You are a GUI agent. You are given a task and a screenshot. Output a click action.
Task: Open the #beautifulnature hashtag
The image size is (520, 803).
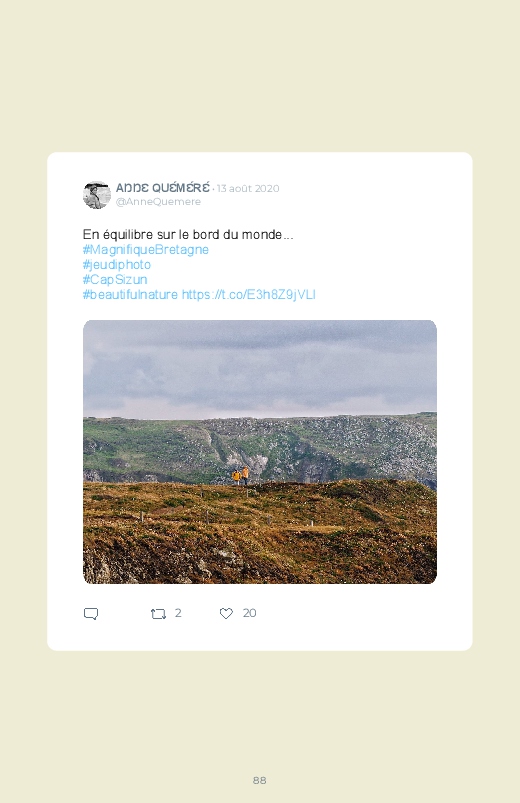coord(130,294)
